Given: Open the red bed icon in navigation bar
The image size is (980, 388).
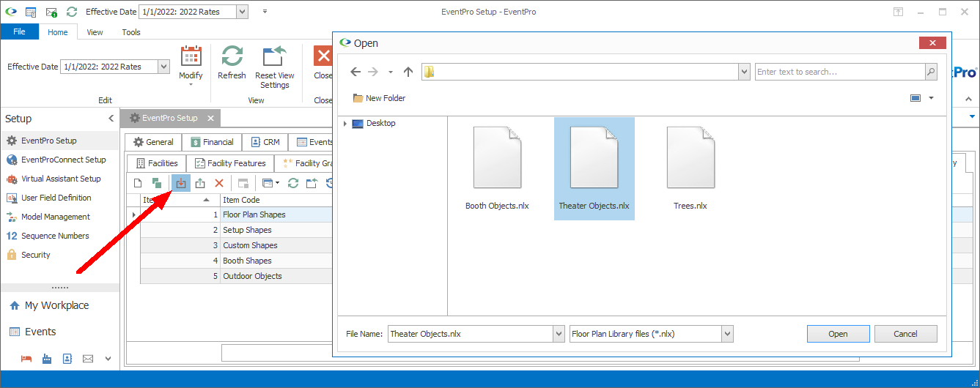Looking at the screenshot, I should pyautogui.click(x=26, y=359).
